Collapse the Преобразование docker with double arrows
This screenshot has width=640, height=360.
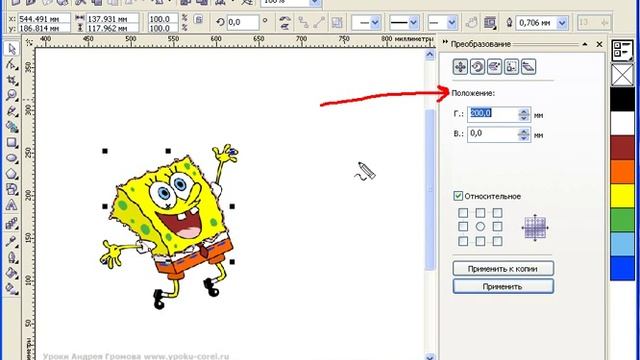[445, 42]
